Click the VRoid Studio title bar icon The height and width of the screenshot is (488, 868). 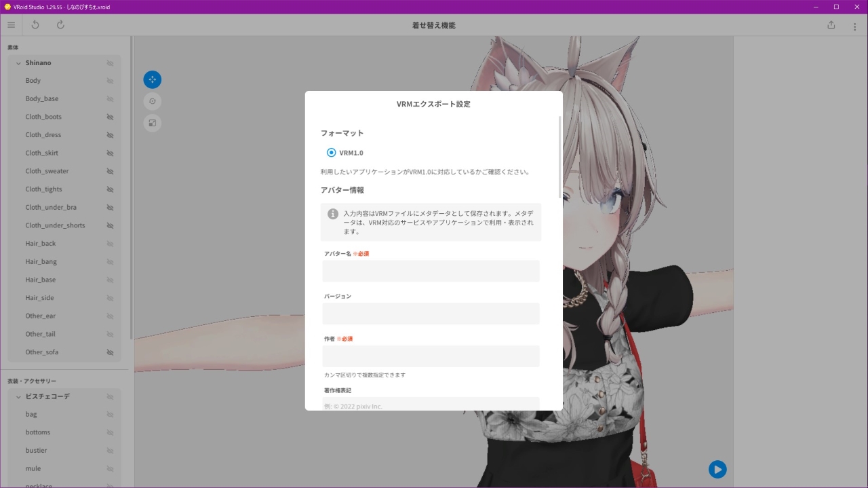(7, 7)
